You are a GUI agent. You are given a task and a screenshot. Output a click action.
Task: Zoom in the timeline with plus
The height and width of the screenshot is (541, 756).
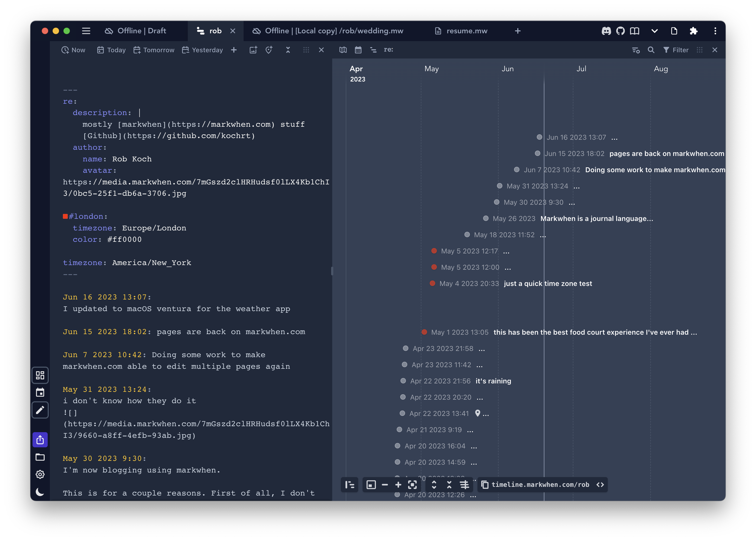click(398, 485)
